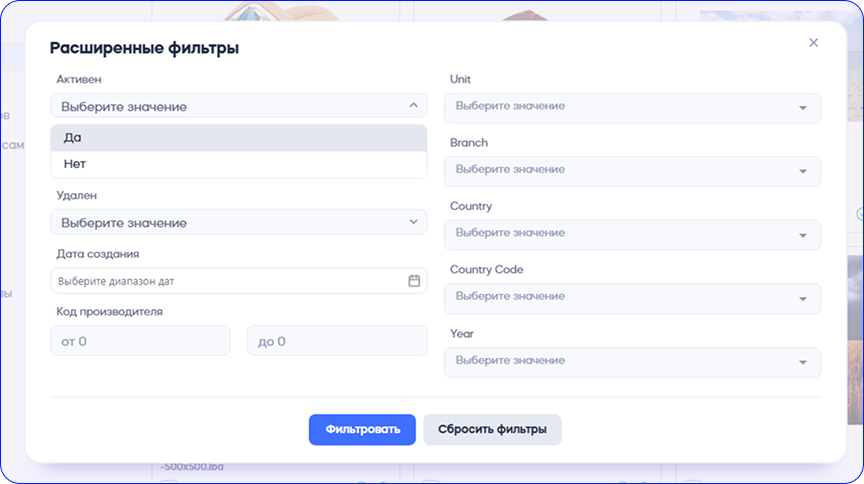Click the Активен select field
The image size is (864, 484).
tap(228, 106)
